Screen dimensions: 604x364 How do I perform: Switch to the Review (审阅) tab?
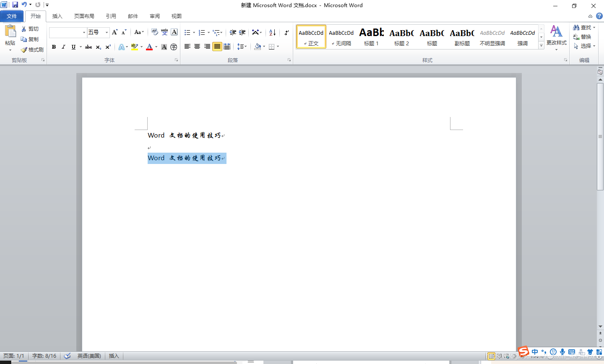(x=155, y=16)
